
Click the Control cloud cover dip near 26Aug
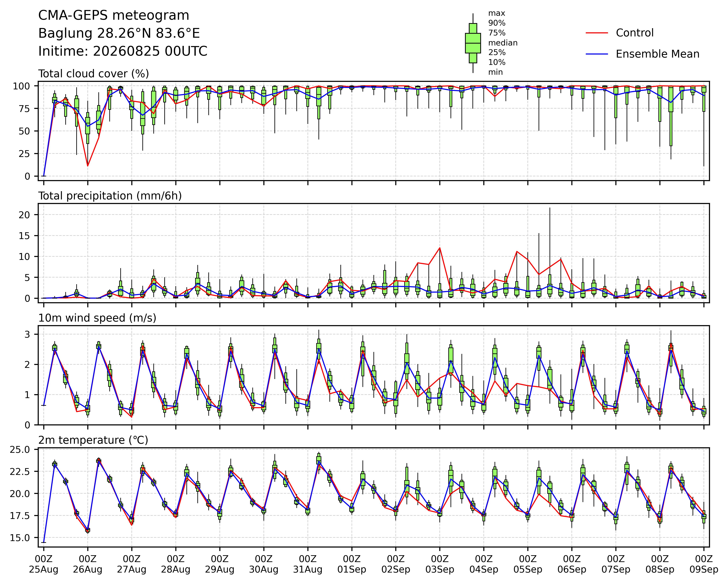(88, 166)
